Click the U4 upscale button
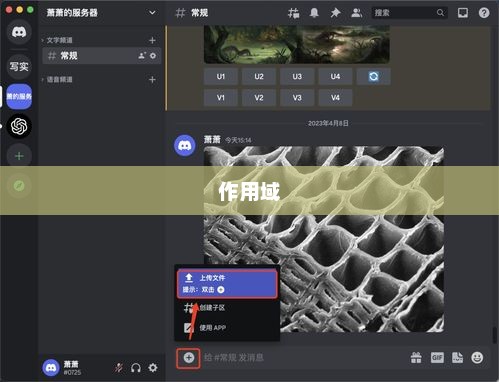499x382 pixels. 335,77
